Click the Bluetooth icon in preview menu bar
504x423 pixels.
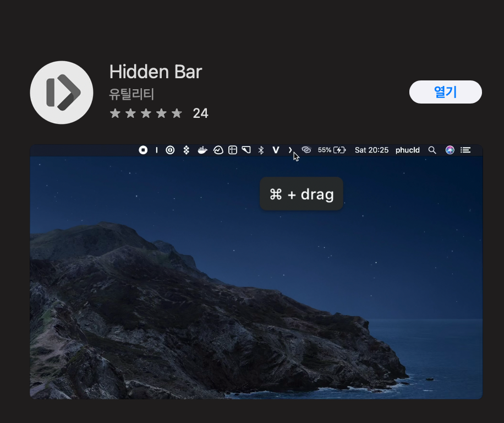point(261,150)
